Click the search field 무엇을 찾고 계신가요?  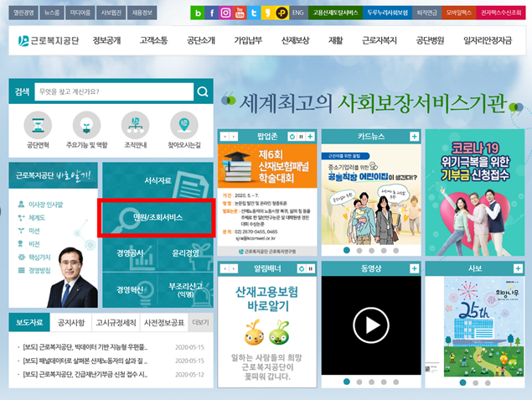(114, 91)
